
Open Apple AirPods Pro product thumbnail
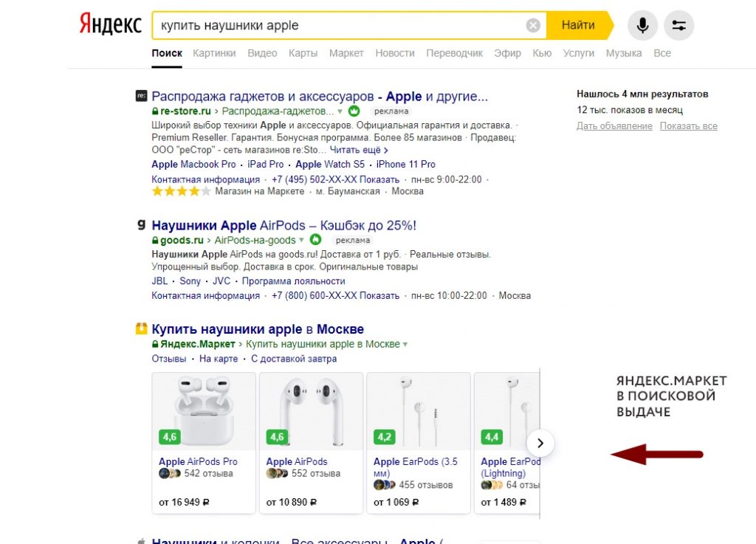204,411
